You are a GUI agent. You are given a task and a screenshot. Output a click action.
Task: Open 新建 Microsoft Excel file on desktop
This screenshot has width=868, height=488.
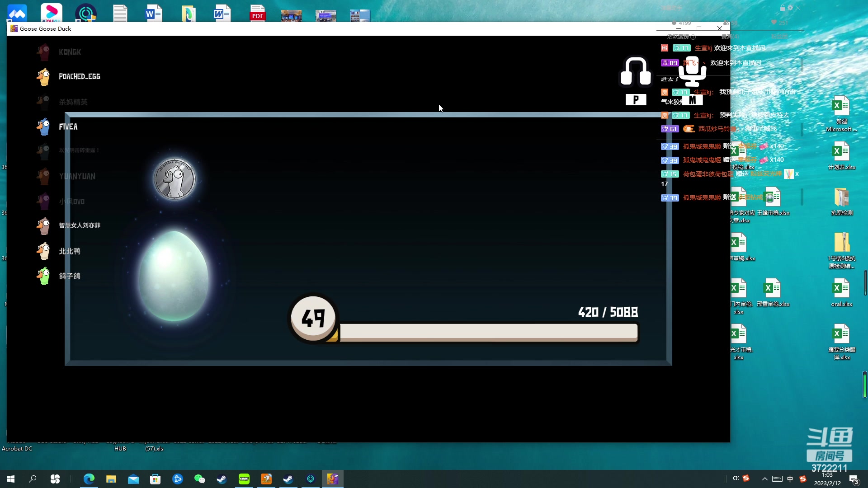(x=841, y=114)
